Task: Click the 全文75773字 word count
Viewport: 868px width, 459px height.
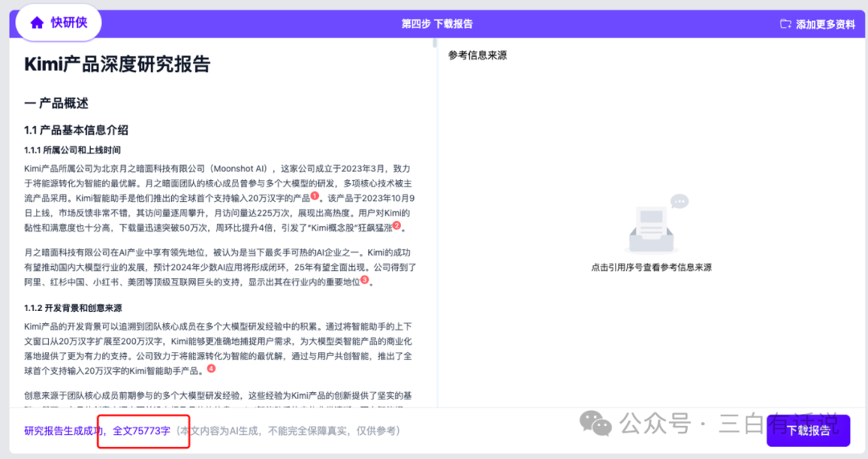Action: pyautogui.click(x=141, y=431)
